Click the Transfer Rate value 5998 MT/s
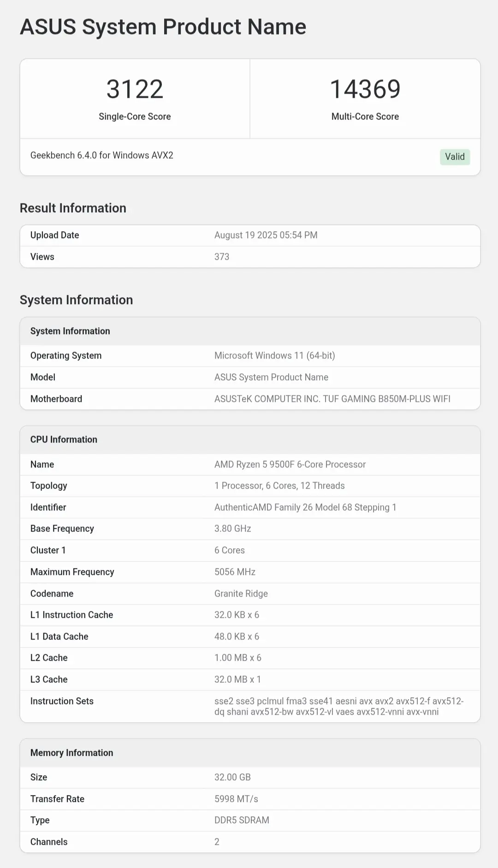Screen dimensions: 498x868 point(236,799)
